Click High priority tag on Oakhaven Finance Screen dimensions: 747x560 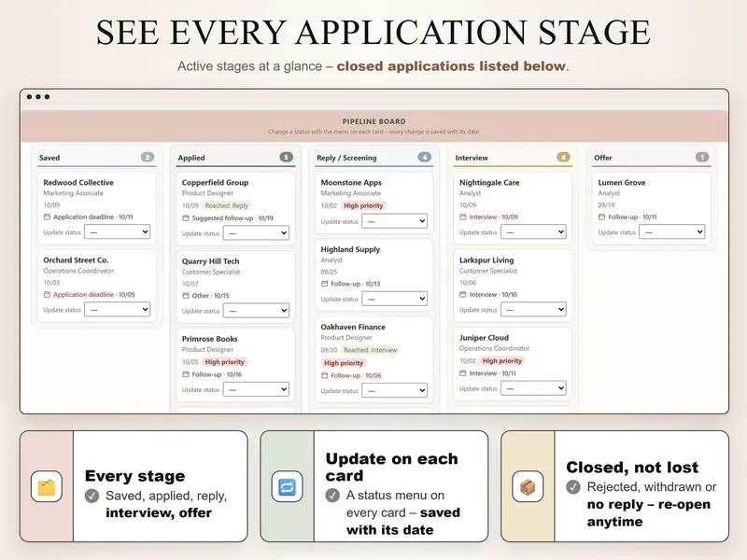[x=344, y=363]
